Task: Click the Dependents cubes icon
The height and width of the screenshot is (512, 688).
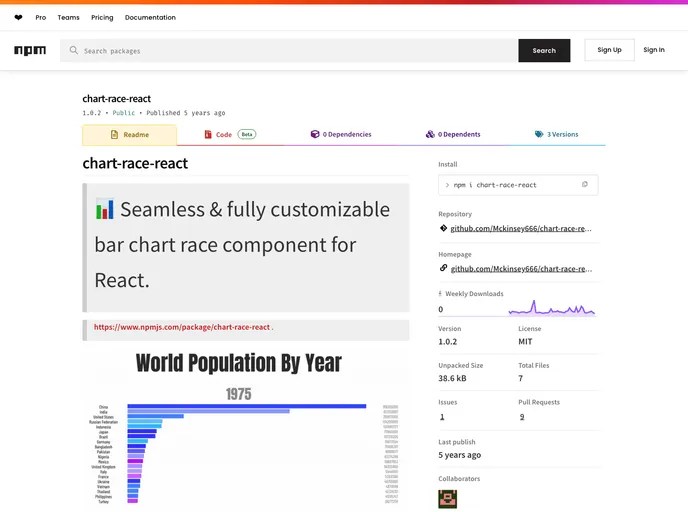Action: 430,134
